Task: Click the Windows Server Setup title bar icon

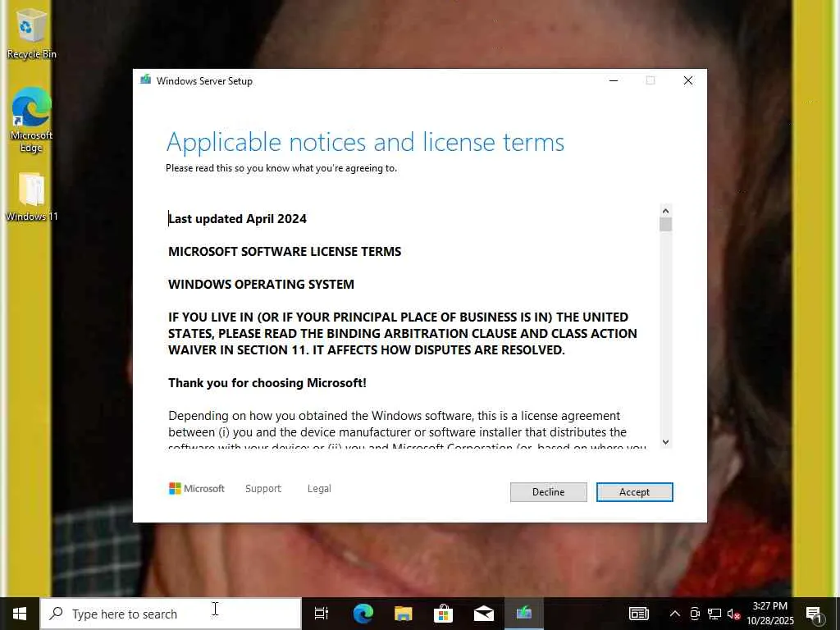Action: click(145, 80)
